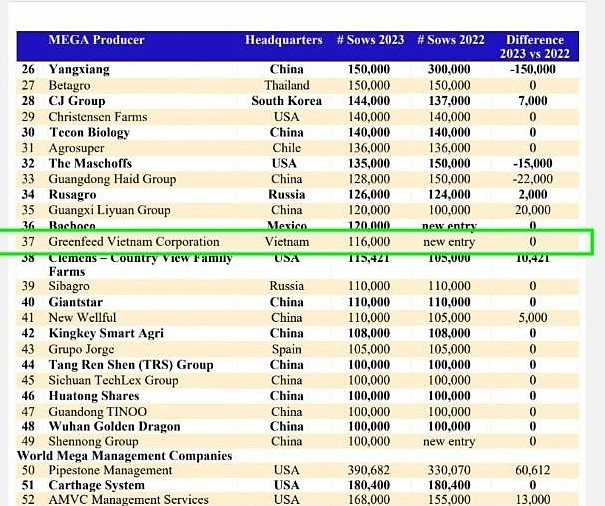The width and height of the screenshot is (605, 506).
Task: Click 2,000 difference in Rusagro row
Action: pos(533,195)
